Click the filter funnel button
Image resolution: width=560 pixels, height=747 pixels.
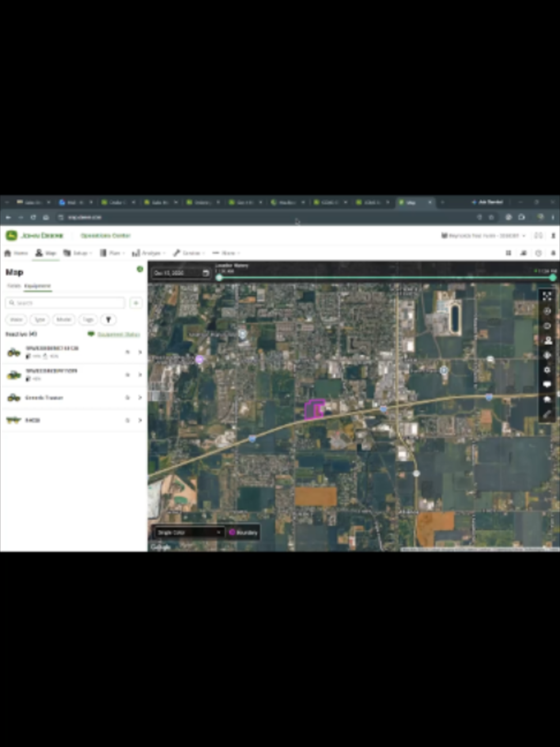coord(108,320)
